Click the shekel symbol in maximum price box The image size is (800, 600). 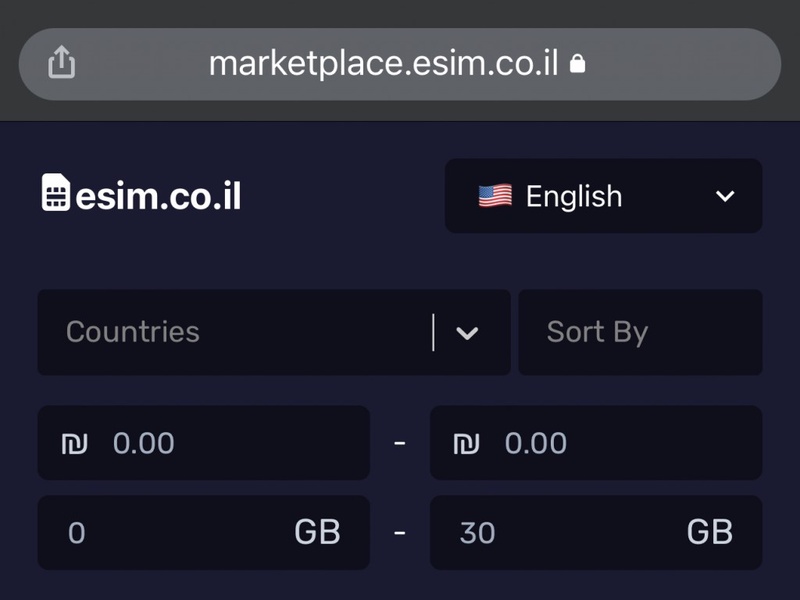pyautogui.click(x=466, y=443)
